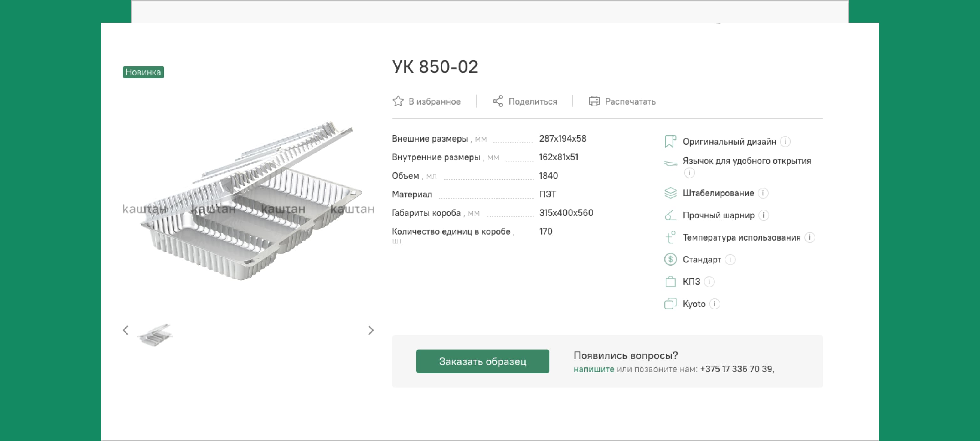The width and height of the screenshot is (980, 441).
Task: Show info for Температура использования
Action: [810, 237]
